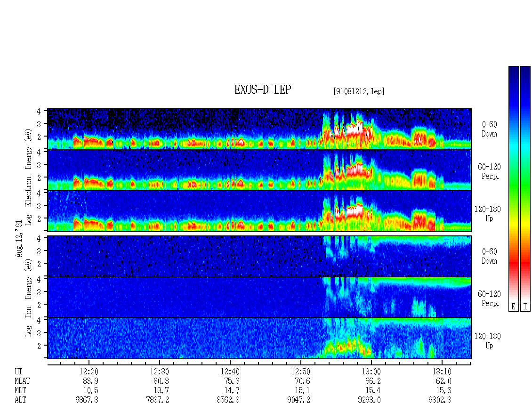Click the MLT value 15.1
Viewport: 532px width, 412px height.
302,391
